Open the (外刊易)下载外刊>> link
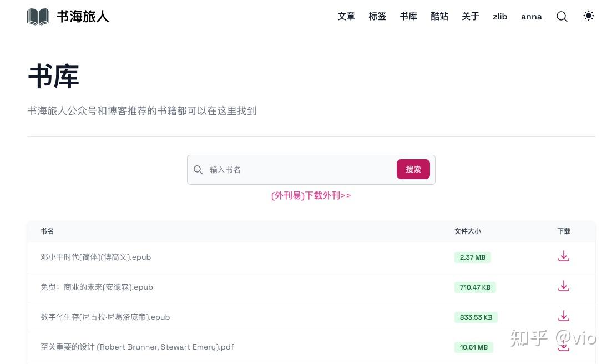 click(x=311, y=195)
